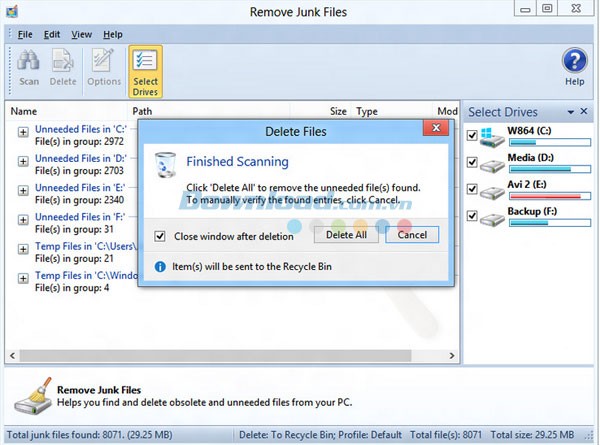The image size is (600, 445).
Task: Click the Avi 2 (E:) drive icon
Action: 492,191
